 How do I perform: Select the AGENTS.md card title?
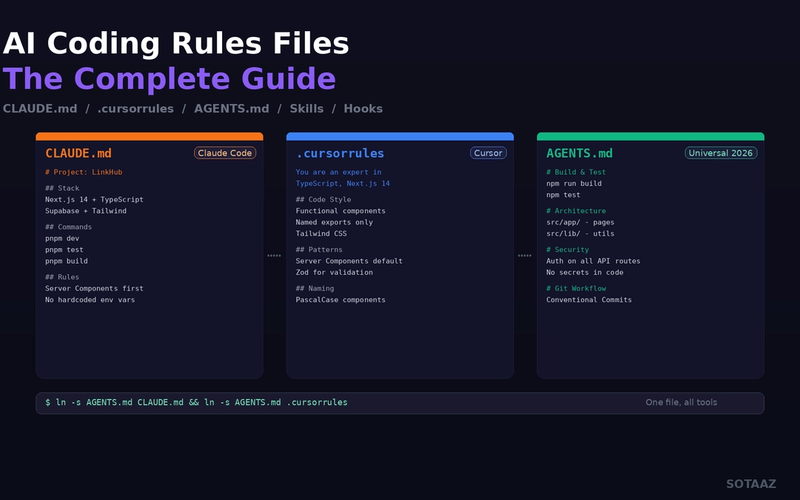click(579, 153)
